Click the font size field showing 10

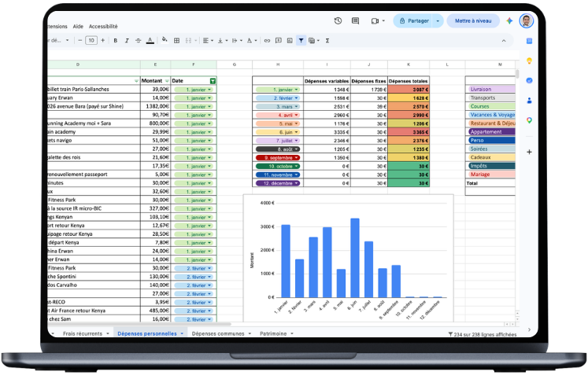[91, 40]
